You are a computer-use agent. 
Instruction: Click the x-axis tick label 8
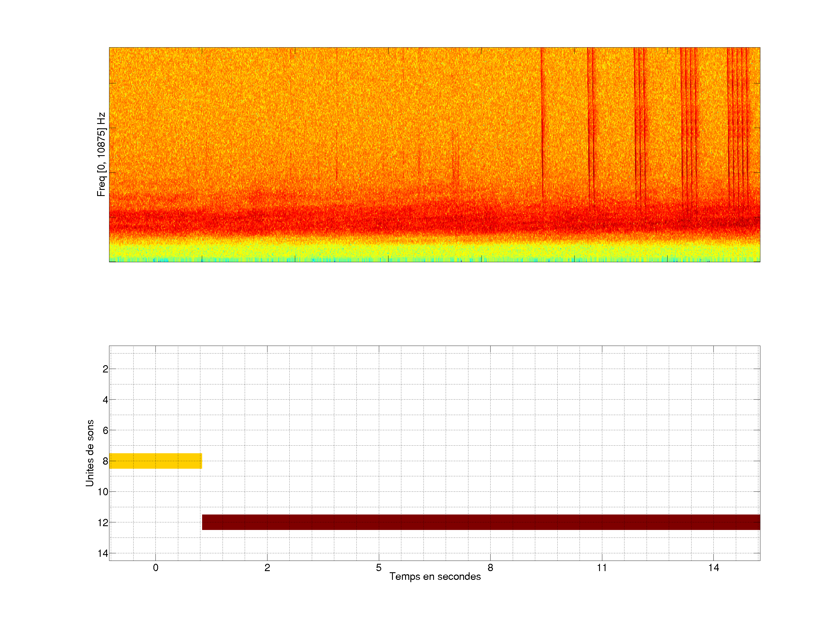coord(490,568)
